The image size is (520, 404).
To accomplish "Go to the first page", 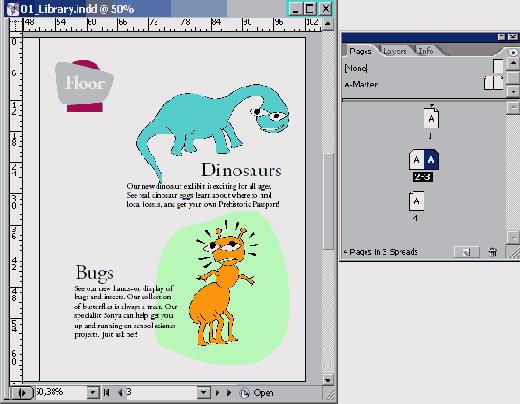I will pos(107,393).
